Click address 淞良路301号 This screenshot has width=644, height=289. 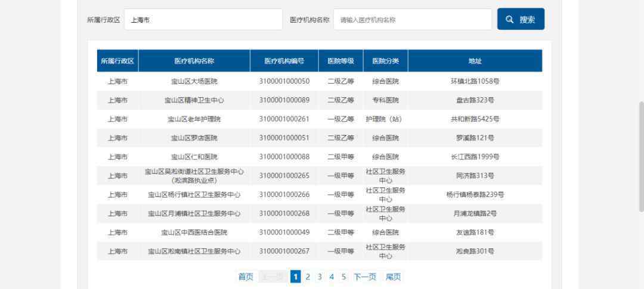[475, 251]
